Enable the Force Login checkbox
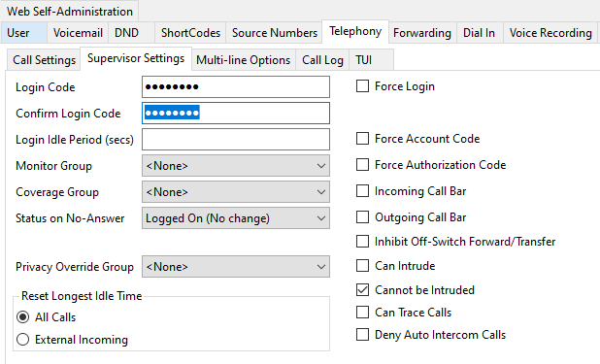 (x=362, y=86)
